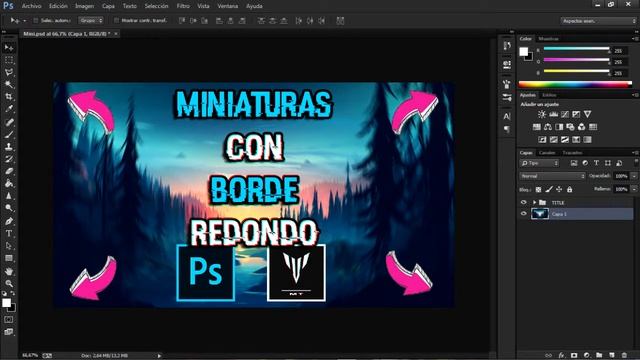Viewport: 640px width, 360px height.
Task: Toggle lock position
Action: pyautogui.click(x=559, y=189)
